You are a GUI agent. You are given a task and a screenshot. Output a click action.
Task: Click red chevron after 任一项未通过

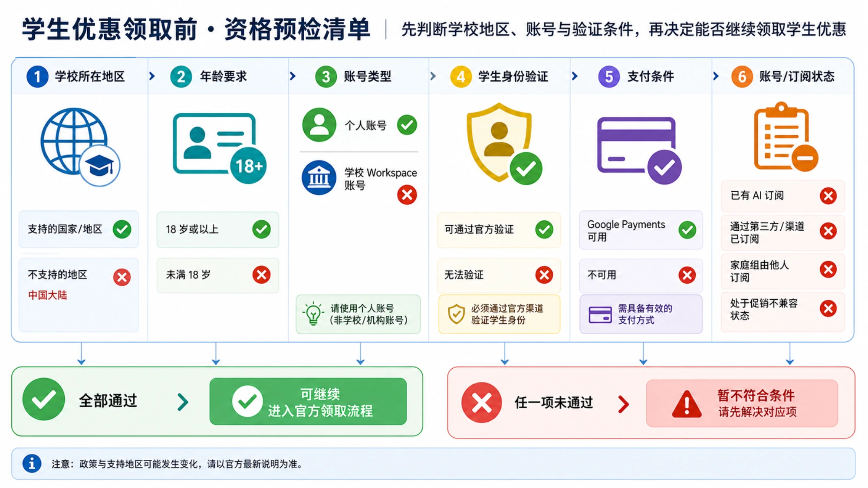624,404
